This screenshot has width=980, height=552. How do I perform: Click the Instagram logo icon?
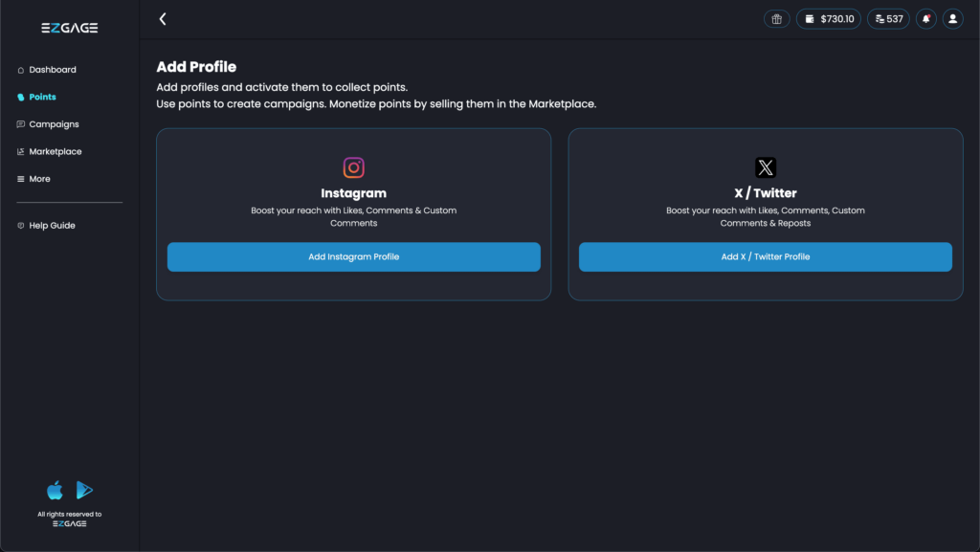pyautogui.click(x=354, y=167)
